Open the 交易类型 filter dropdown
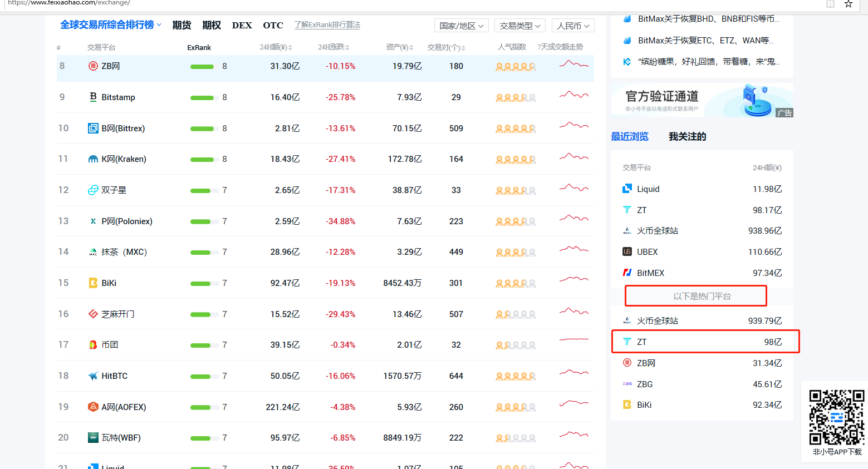 click(x=520, y=26)
